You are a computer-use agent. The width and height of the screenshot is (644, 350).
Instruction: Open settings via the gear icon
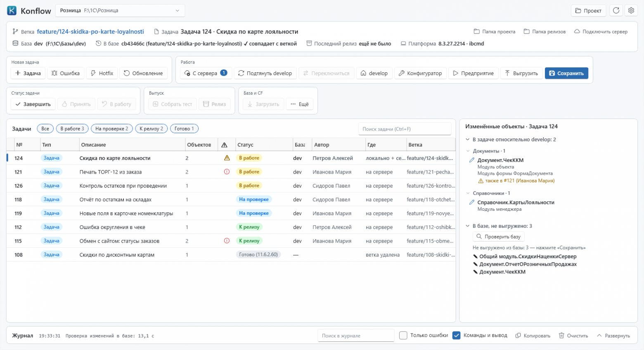[631, 11]
